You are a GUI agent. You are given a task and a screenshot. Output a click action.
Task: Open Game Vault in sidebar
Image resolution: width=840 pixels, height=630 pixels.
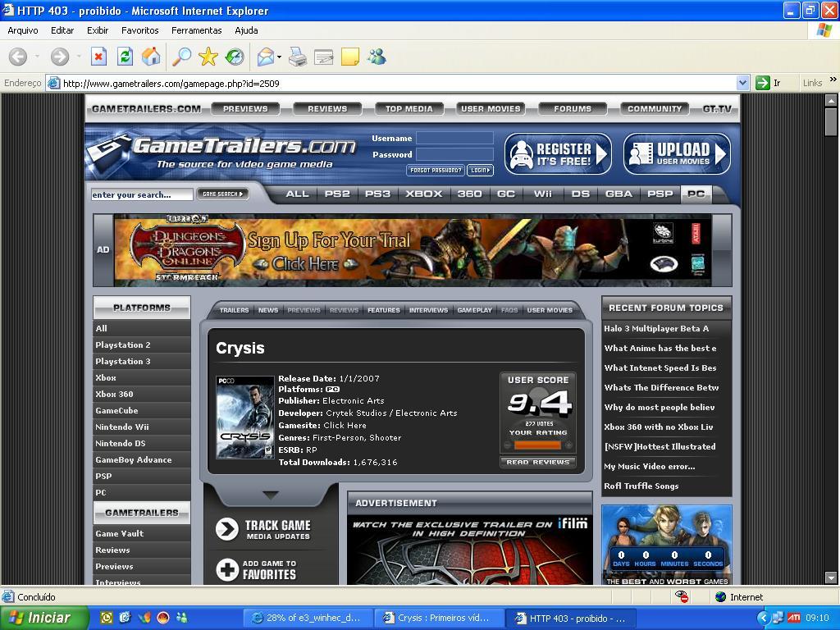pyautogui.click(x=141, y=533)
